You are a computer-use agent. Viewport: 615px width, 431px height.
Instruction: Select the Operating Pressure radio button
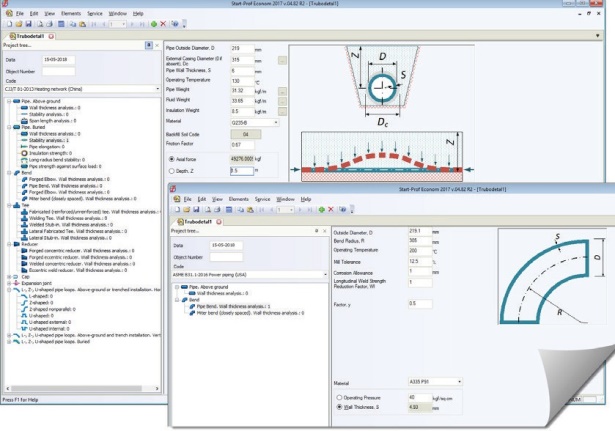tap(340, 398)
